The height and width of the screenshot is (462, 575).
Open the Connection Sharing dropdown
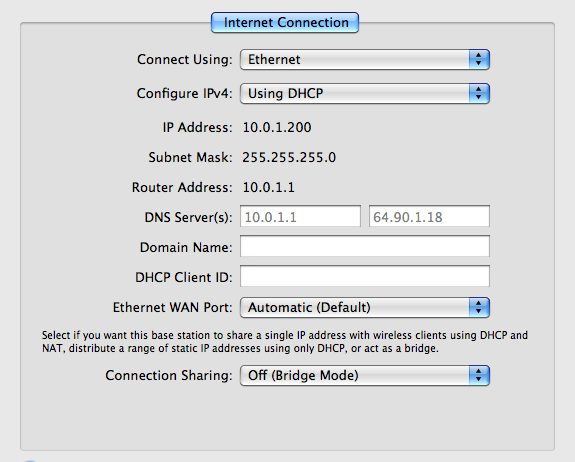[x=365, y=375]
